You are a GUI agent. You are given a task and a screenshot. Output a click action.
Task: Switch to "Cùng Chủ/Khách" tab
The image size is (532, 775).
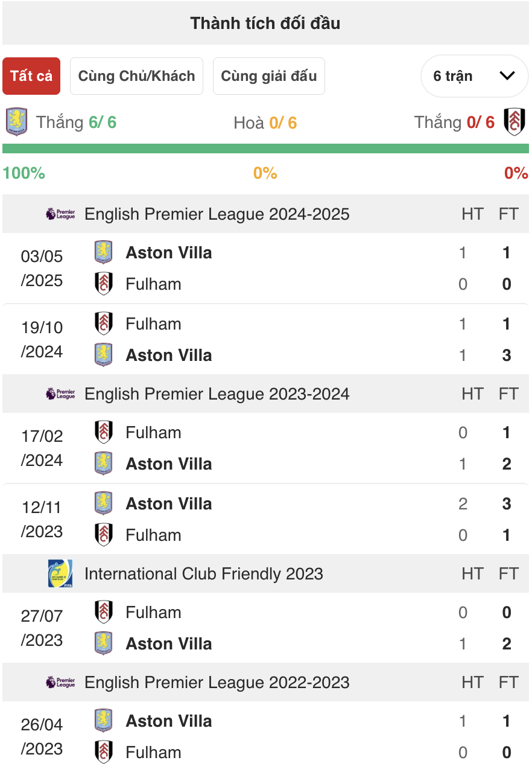[136, 76]
